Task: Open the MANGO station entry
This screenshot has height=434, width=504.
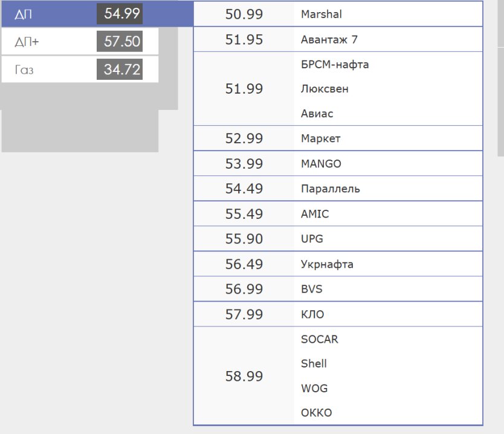Action: 321,164
